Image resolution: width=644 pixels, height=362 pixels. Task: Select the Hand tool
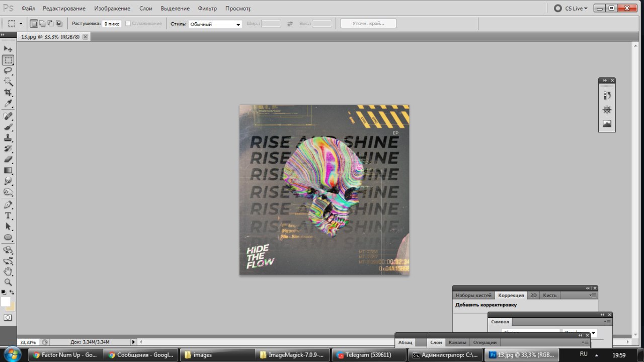click(x=8, y=272)
